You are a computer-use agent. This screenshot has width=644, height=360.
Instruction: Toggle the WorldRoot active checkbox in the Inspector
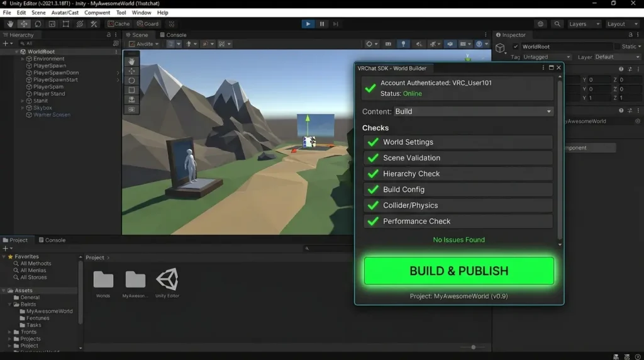[x=516, y=47]
